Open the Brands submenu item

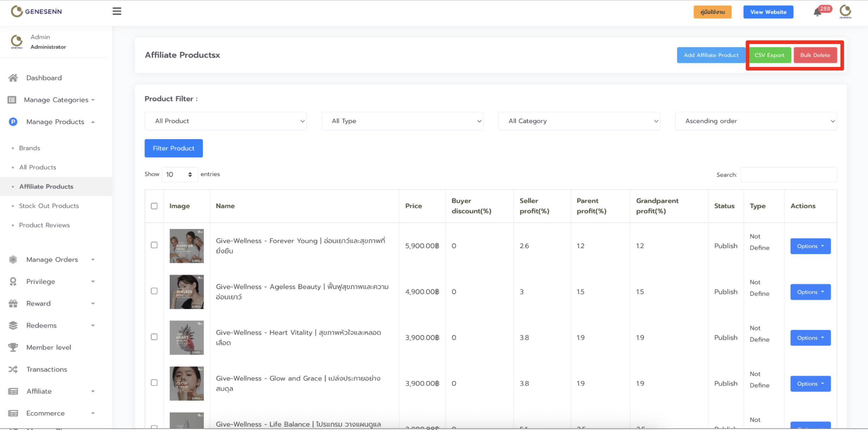30,148
